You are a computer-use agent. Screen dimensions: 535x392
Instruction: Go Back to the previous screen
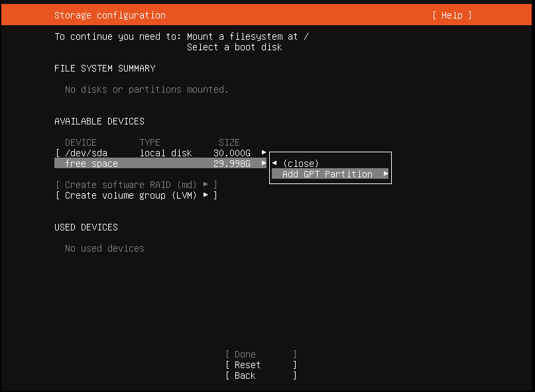click(261, 375)
